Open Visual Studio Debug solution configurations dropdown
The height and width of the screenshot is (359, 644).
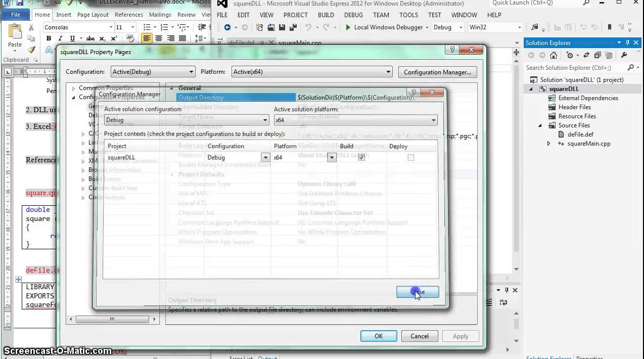point(461,27)
